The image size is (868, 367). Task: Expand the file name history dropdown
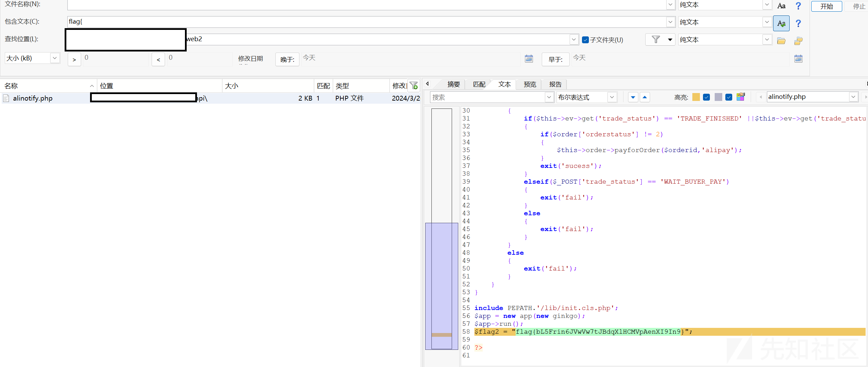click(670, 5)
